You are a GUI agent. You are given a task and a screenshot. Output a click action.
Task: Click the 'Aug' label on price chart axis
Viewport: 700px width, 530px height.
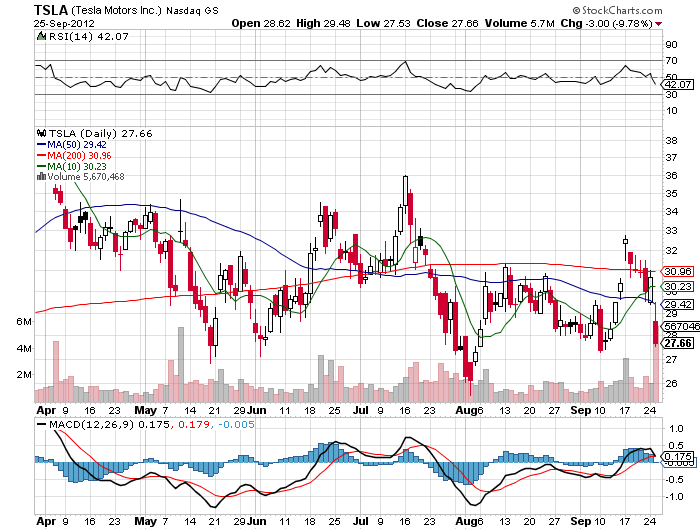(465, 410)
